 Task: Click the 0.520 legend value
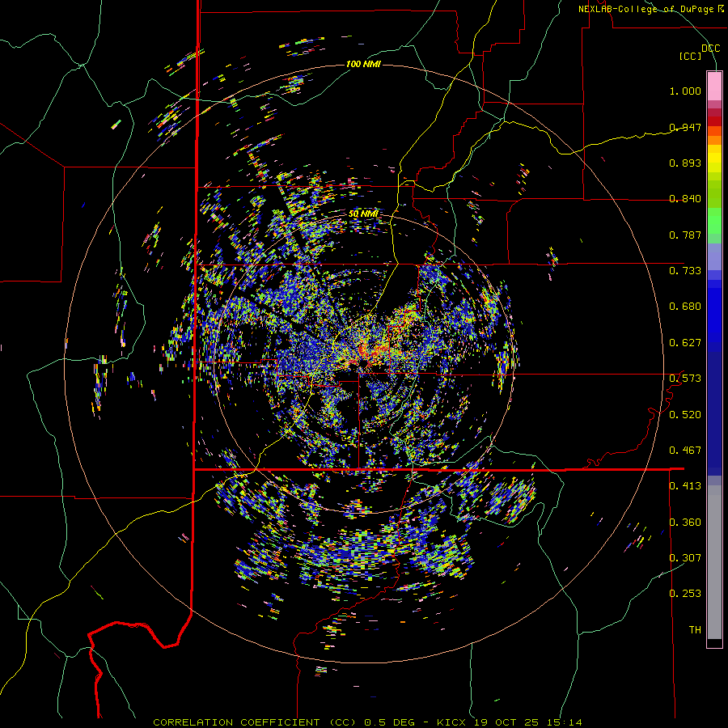tap(685, 415)
